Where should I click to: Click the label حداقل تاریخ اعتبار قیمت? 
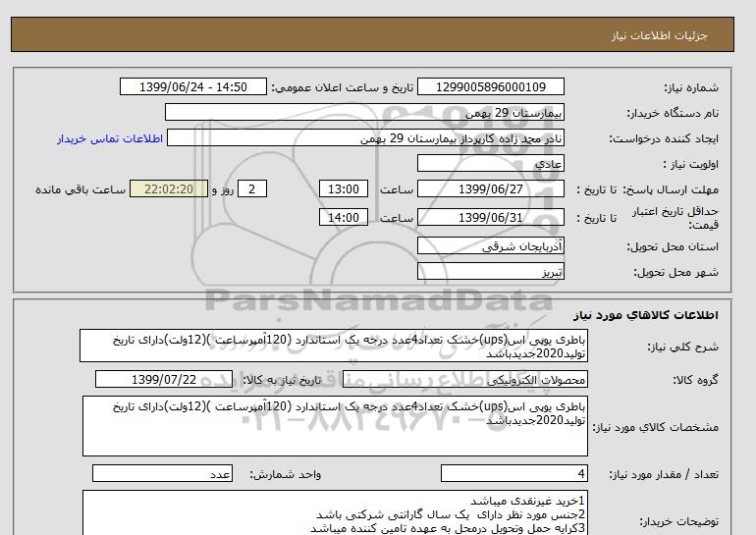pos(675,218)
